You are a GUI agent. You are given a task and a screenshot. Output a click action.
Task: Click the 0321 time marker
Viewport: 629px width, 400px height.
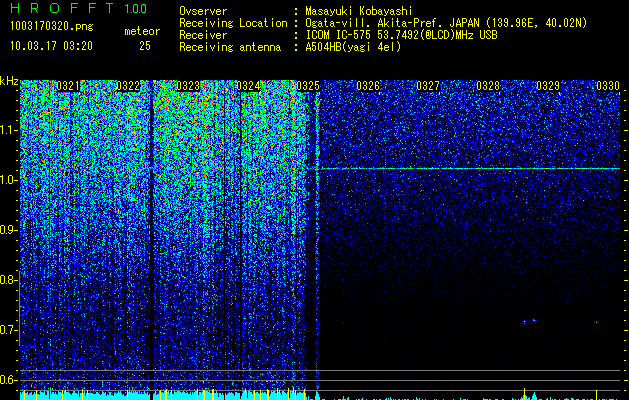[68, 86]
